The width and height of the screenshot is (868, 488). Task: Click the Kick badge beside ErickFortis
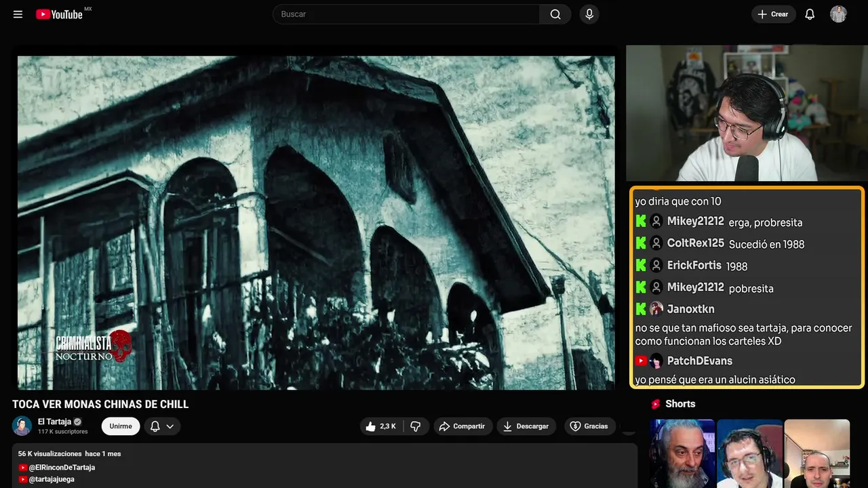641,265
